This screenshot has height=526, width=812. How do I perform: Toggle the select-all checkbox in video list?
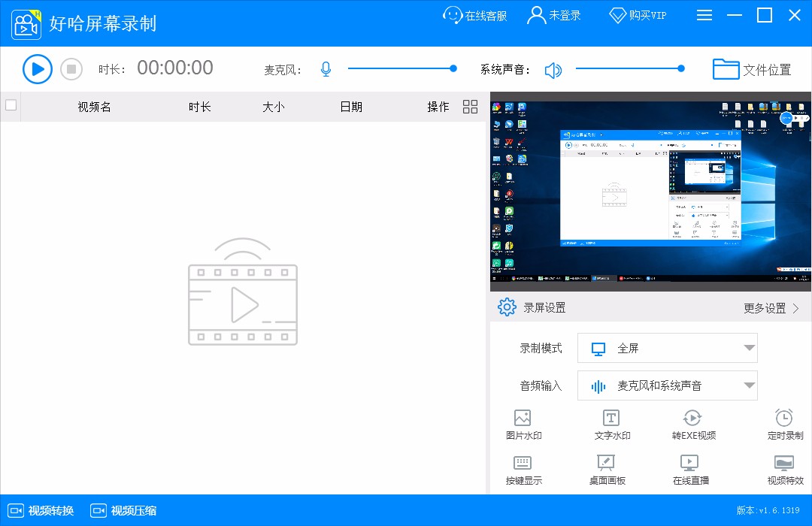point(11,106)
